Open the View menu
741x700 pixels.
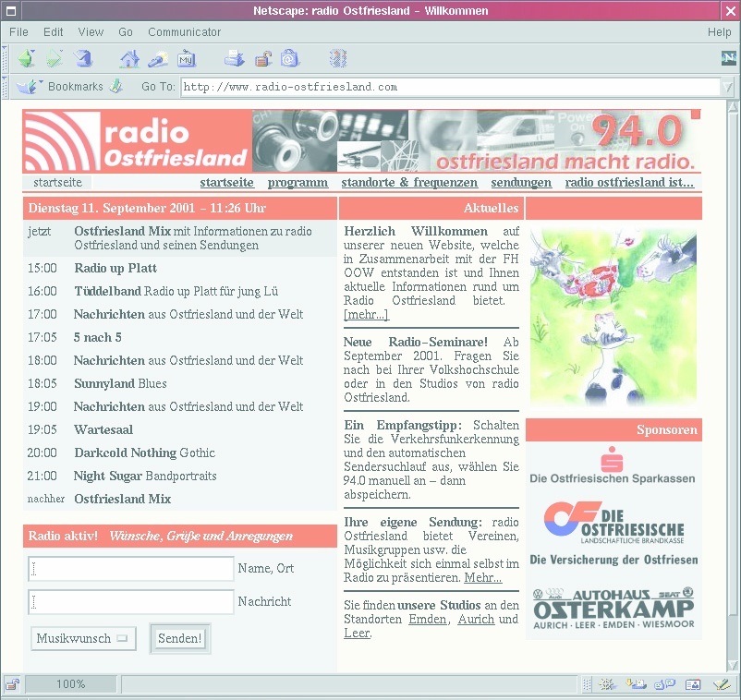pos(91,32)
